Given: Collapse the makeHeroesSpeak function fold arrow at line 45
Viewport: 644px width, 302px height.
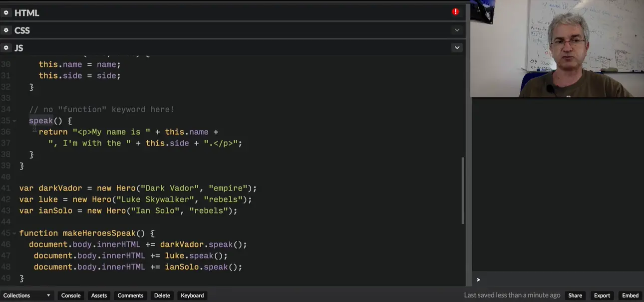Looking at the screenshot, I should (x=14, y=233).
